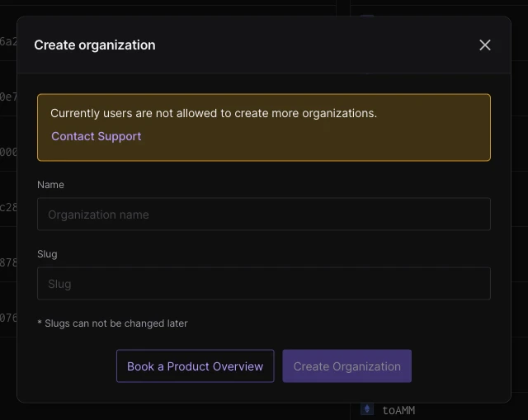Click the 'Currently users are not allowed' warning text

(x=214, y=113)
